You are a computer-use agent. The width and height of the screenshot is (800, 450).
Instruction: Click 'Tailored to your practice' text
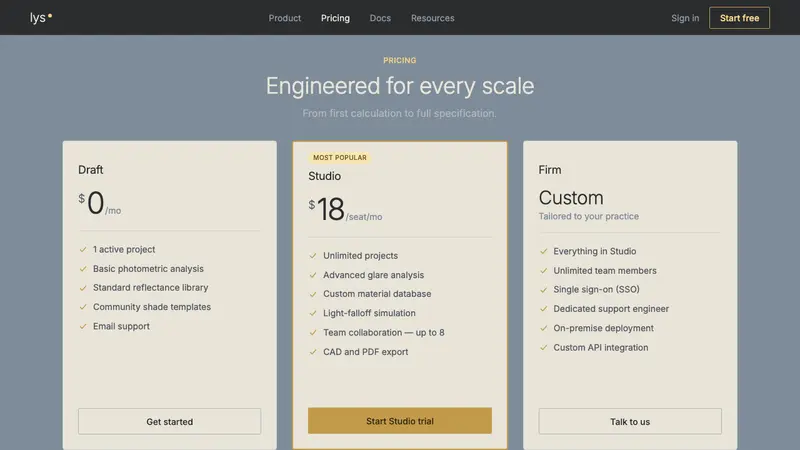589,216
